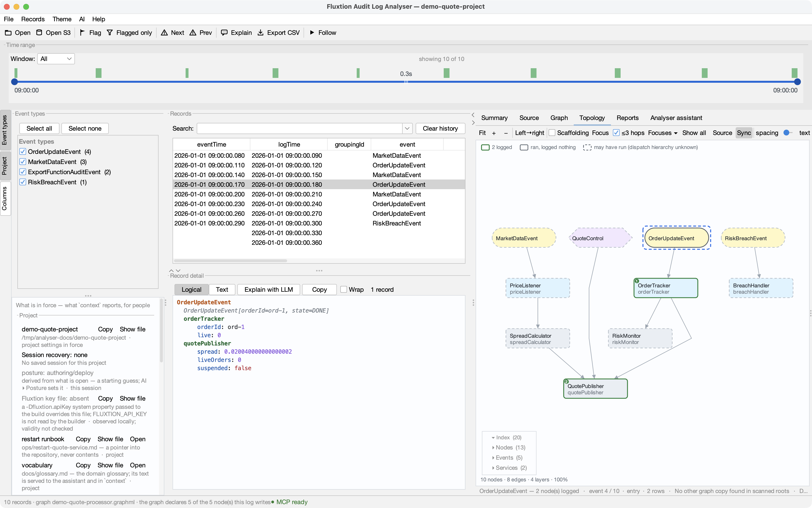Click down arrow above Record detail
812x508 pixels.
tap(178, 270)
